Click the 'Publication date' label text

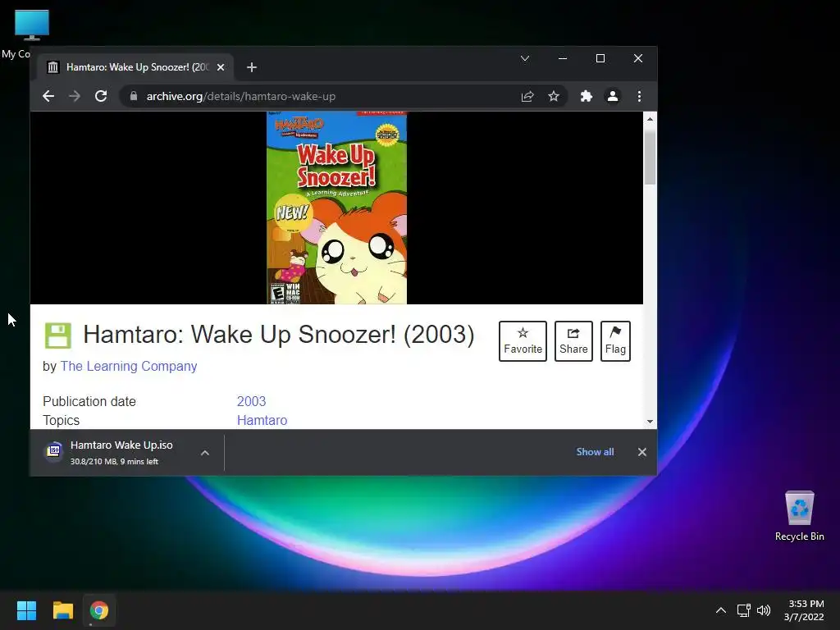point(89,401)
